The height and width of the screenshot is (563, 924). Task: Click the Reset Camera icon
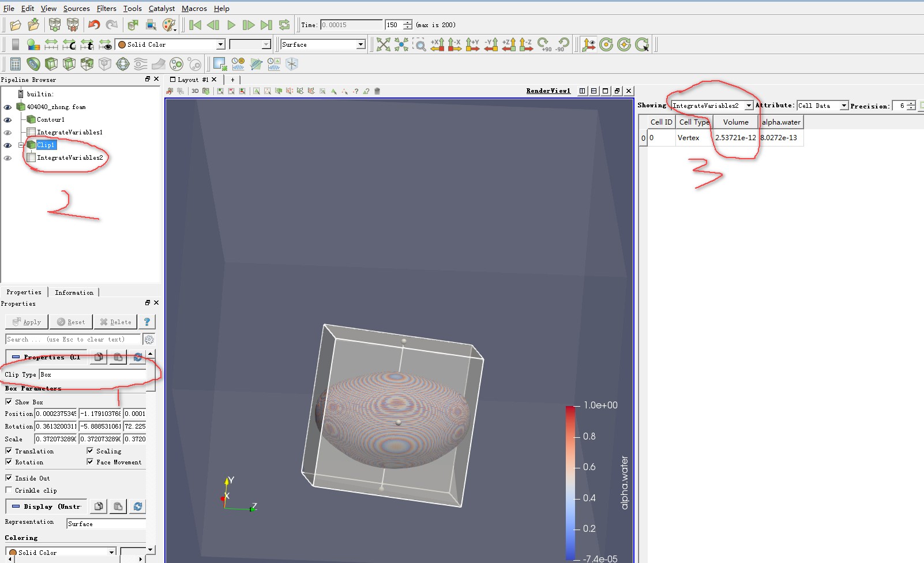[x=384, y=44]
